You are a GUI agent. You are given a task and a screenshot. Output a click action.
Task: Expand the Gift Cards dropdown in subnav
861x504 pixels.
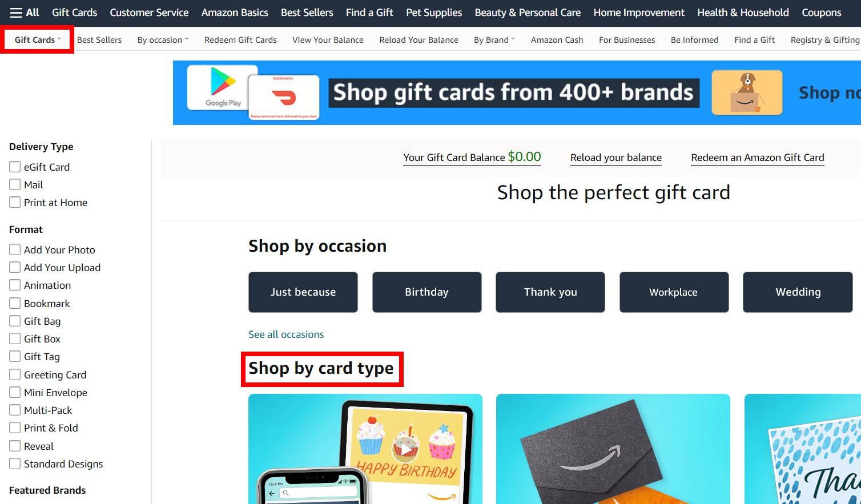(x=37, y=40)
